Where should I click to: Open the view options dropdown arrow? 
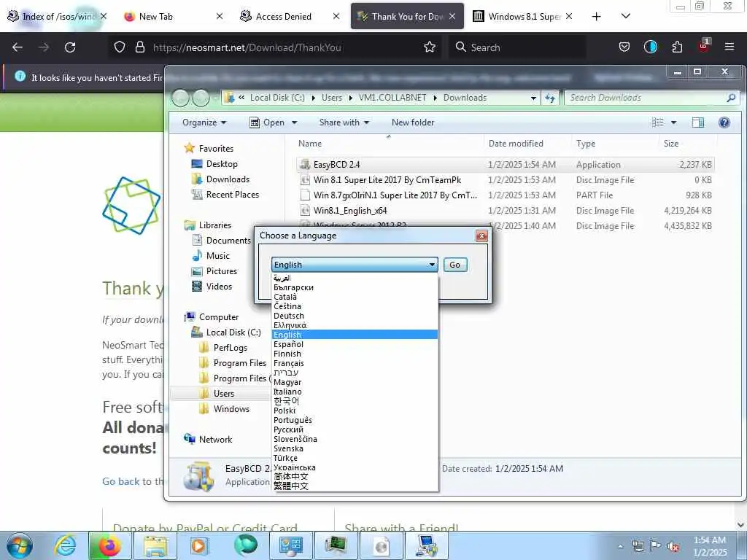click(673, 122)
